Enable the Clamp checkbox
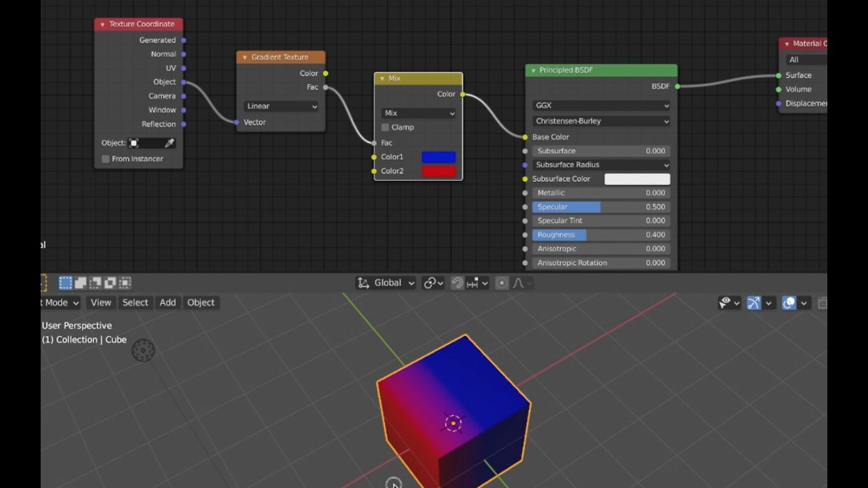 [385, 127]
